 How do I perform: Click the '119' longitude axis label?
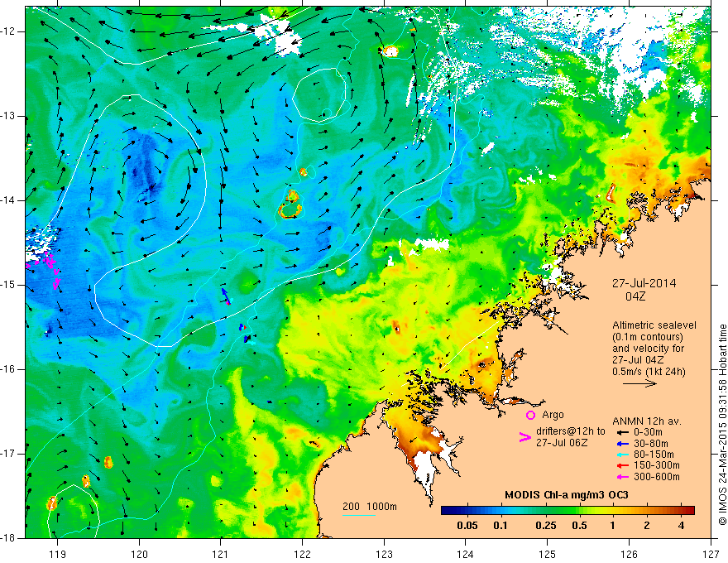click(x=58, y=554)
